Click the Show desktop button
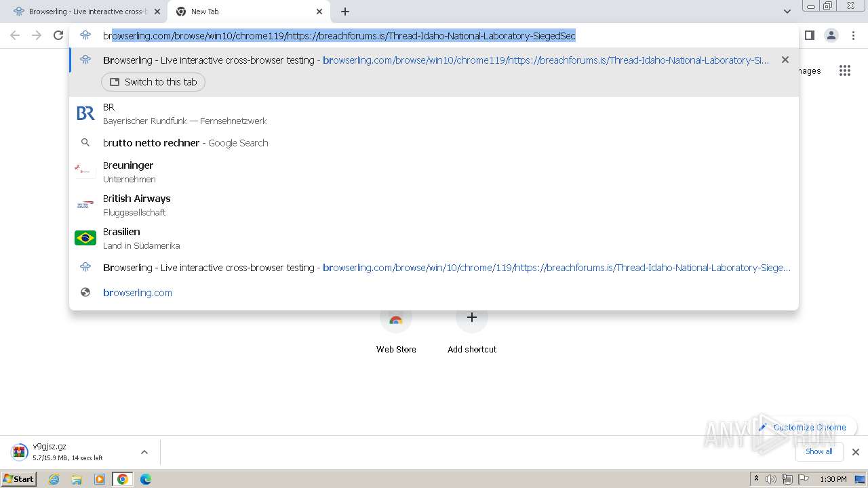The height and width of the screenshot is (488, 868). [x=861, y=479]
